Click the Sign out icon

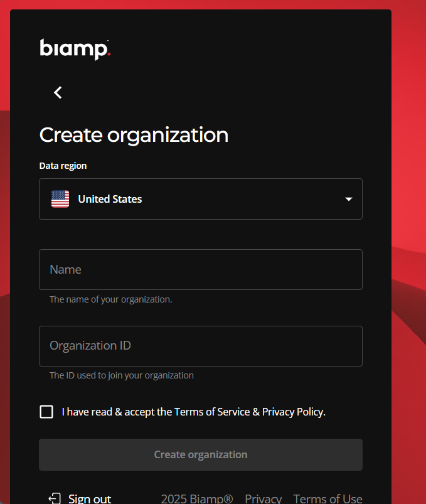(x=55, y=498)
